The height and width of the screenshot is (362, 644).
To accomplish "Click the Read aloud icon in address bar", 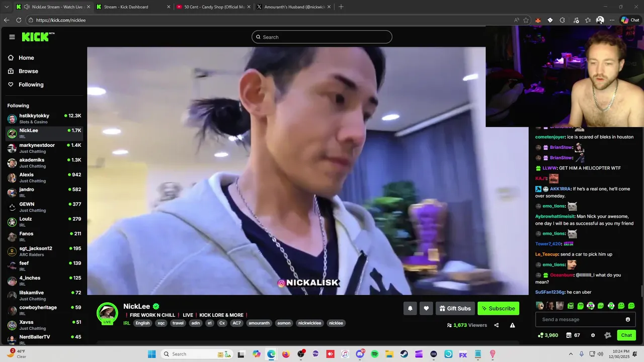I will point(516,20).
